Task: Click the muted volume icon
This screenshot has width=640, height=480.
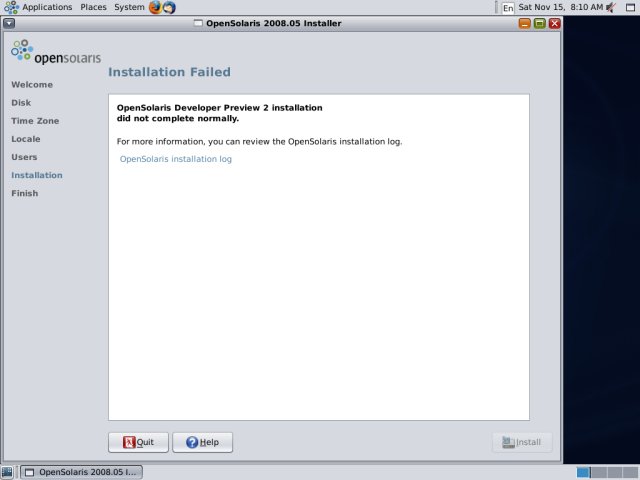Action: pos(611,7)
